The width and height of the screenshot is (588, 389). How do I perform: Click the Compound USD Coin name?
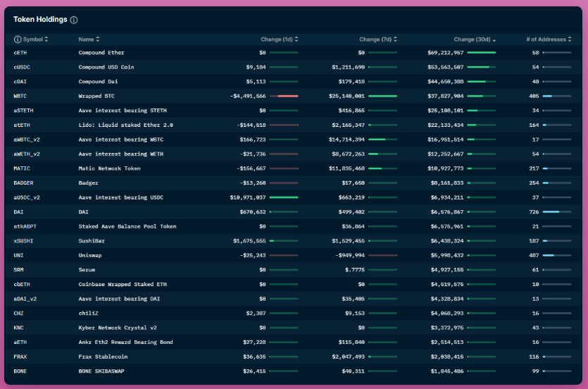(x=106, y=67)
